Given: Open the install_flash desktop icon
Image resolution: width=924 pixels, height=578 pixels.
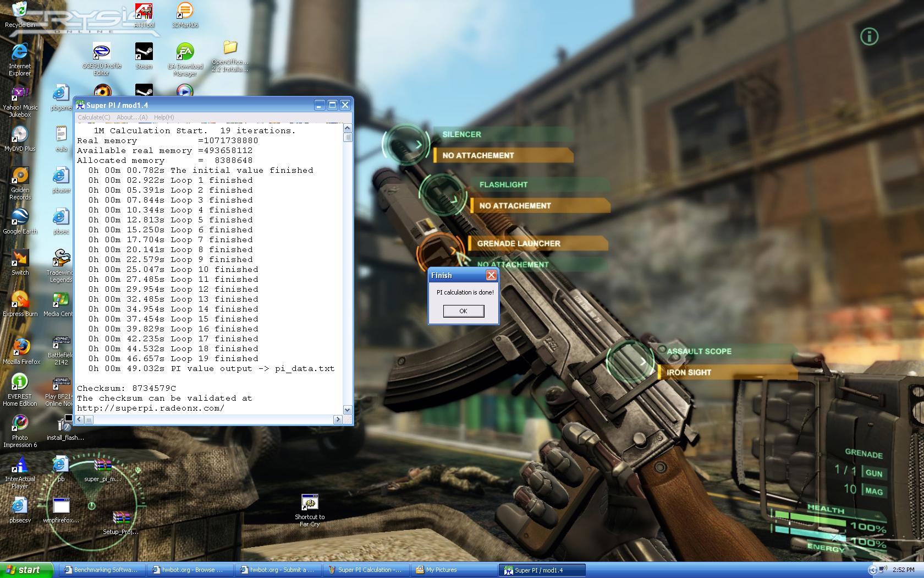Looking at the screenshot, I should (x=65, y=428).
